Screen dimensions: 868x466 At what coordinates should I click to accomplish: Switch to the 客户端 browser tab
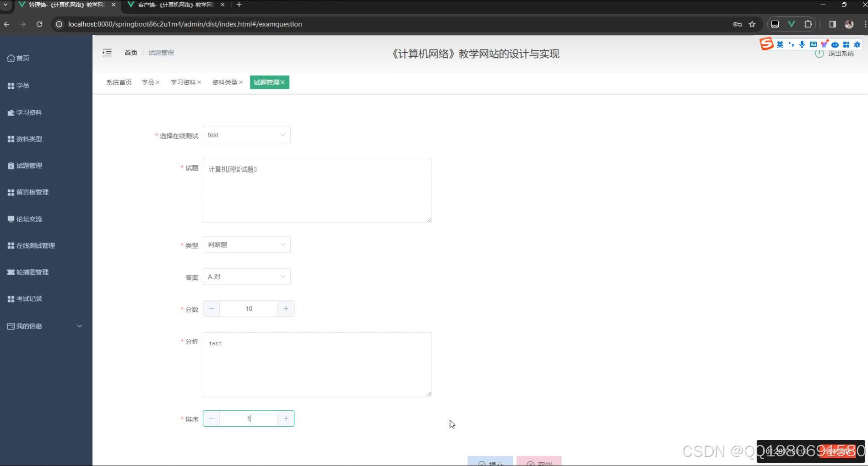coord(176,5)
